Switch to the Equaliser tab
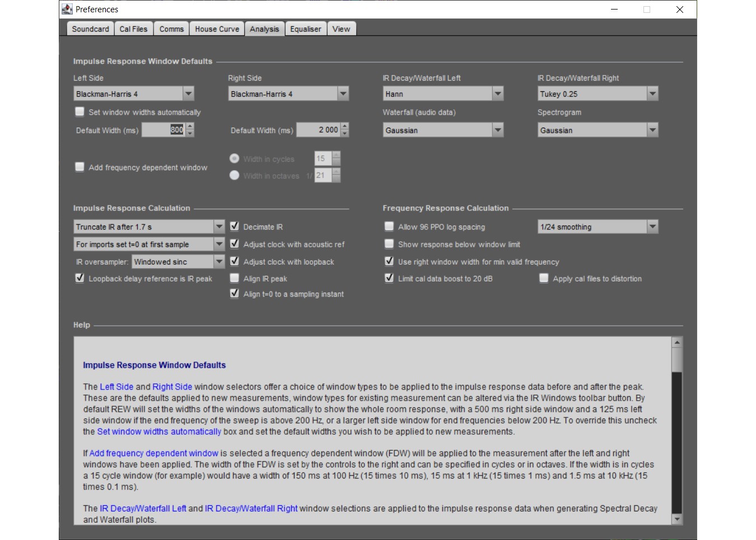Screen dimensions: 756x540 306,29
